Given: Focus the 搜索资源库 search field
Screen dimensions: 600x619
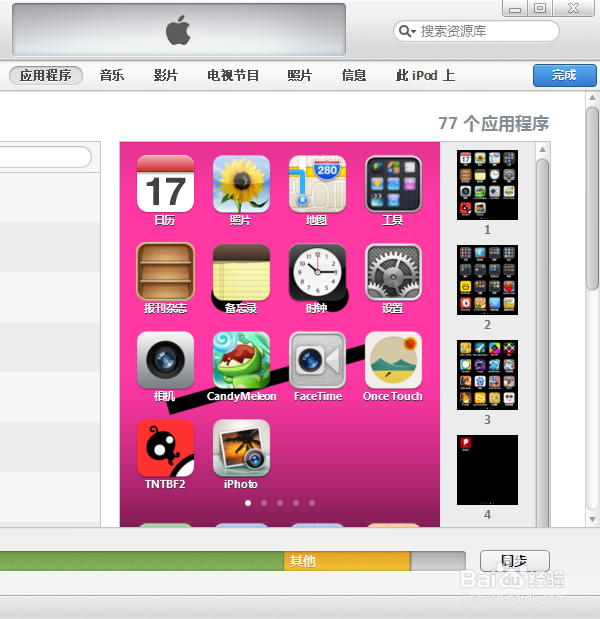Looking at the screenshot, I should coord(476,31).
